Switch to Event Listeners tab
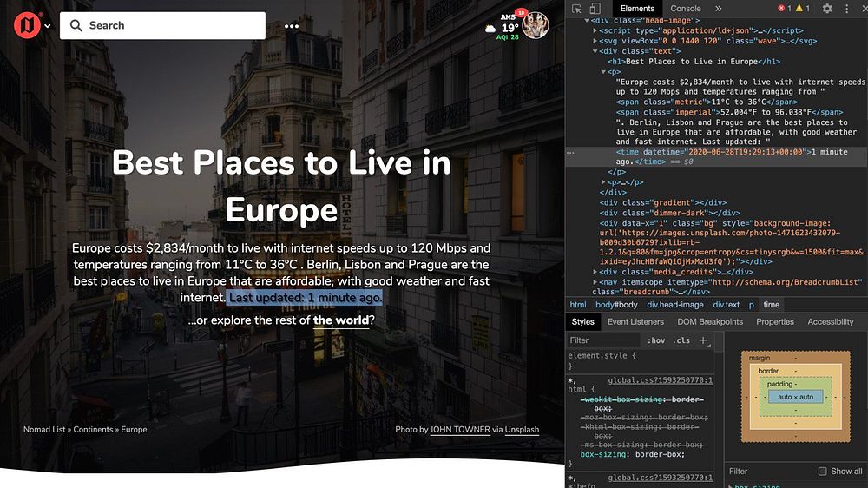 [x=635, y=322]
